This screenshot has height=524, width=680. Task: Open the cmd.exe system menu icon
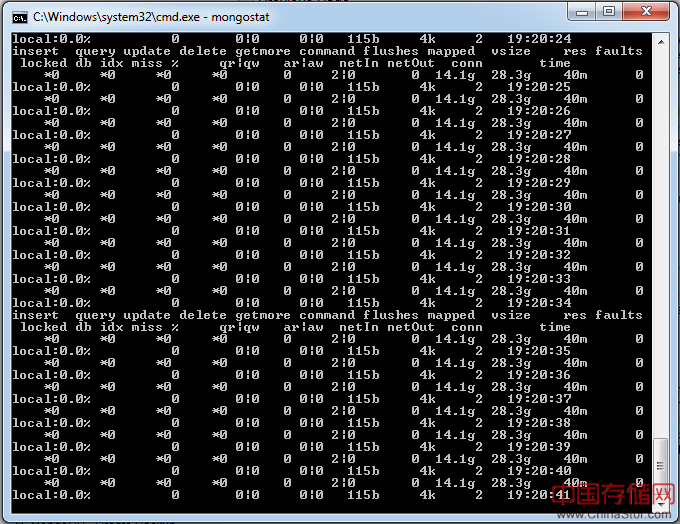tap(20, 17)
